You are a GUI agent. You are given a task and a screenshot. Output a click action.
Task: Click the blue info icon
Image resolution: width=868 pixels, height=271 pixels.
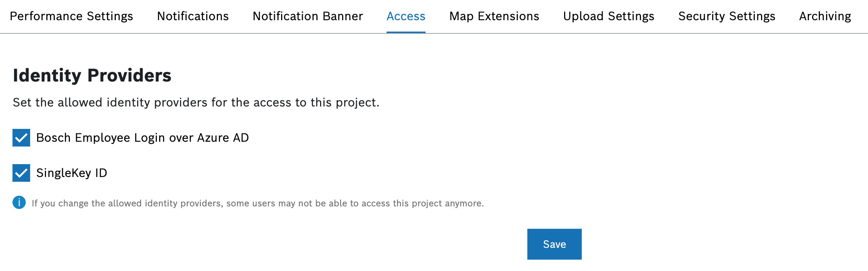[x=19, y=202]
